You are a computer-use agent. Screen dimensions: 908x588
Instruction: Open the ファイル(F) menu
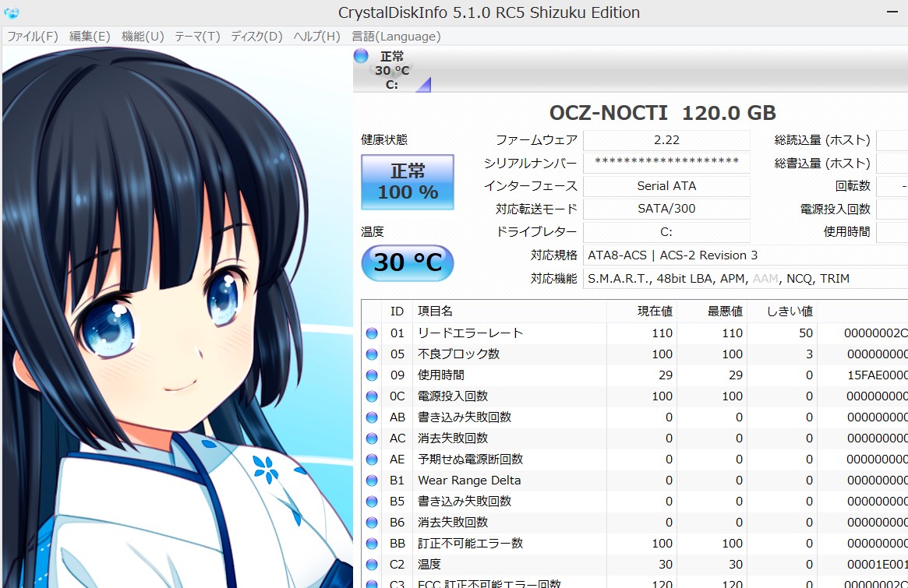[x=33, y=37]
